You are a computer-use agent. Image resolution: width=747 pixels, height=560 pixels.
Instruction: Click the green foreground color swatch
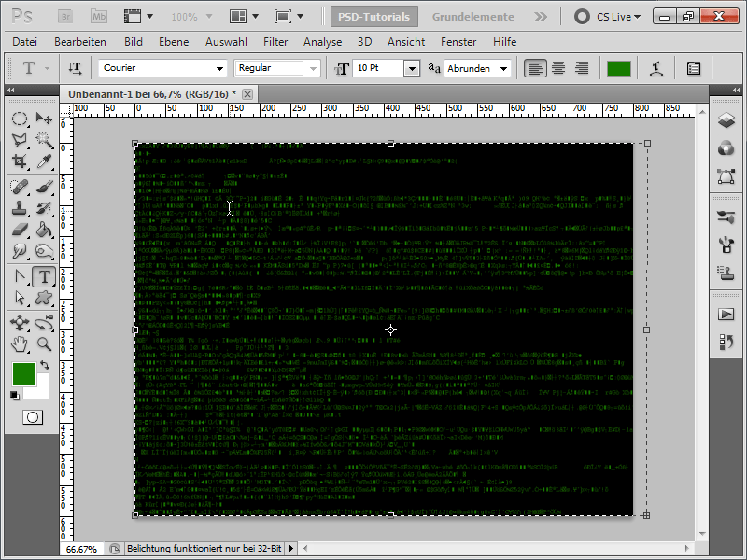(x=24, y=374)
